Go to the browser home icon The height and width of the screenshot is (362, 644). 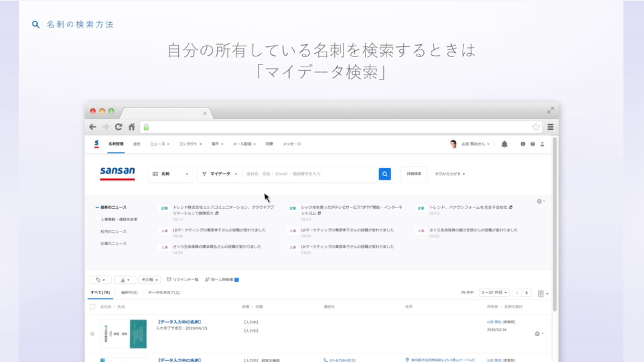pos(132,127)
